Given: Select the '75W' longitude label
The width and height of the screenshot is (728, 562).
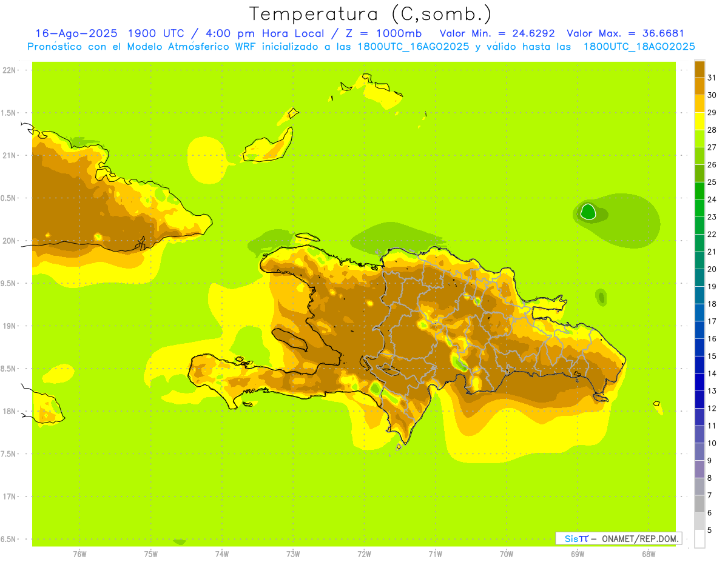Looking at the screenshot, I should [150, 554].
